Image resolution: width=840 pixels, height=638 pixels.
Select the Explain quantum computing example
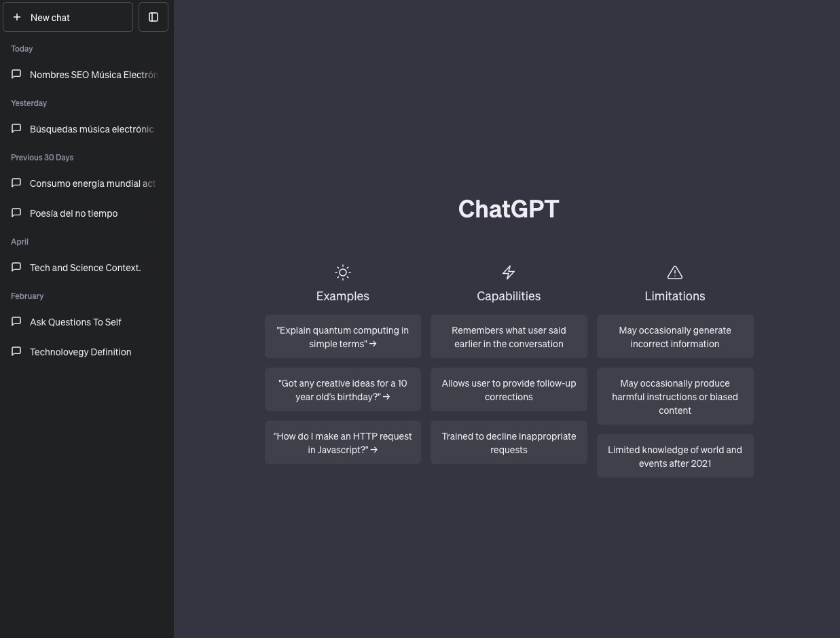click(x=343, y=336)
